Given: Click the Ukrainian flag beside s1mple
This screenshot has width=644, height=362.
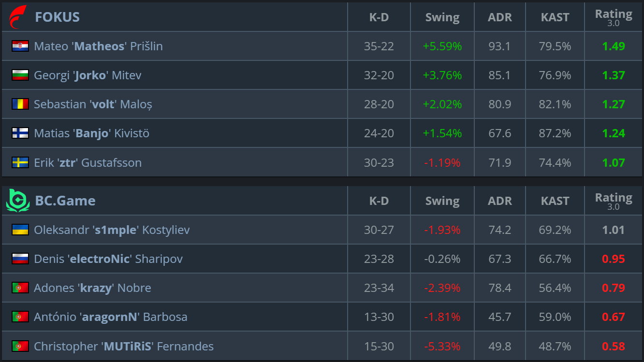Looking at the screenshot, I should coord(20,230).
